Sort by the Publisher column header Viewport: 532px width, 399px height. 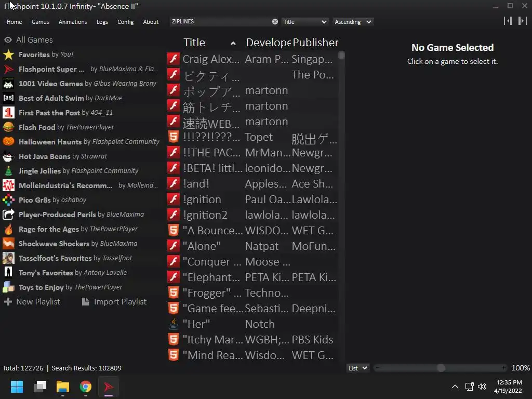click(x=315, y=43)
